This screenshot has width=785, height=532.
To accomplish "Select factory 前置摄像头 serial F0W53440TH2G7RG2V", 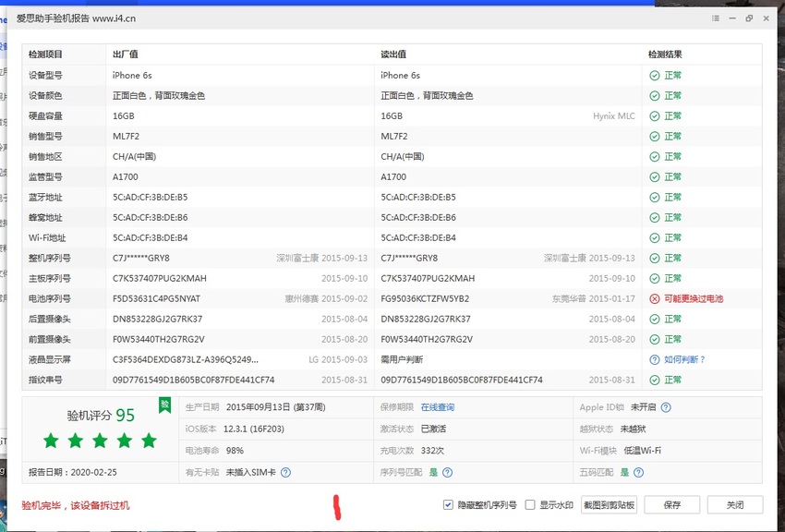I will [x=159, y=339].
